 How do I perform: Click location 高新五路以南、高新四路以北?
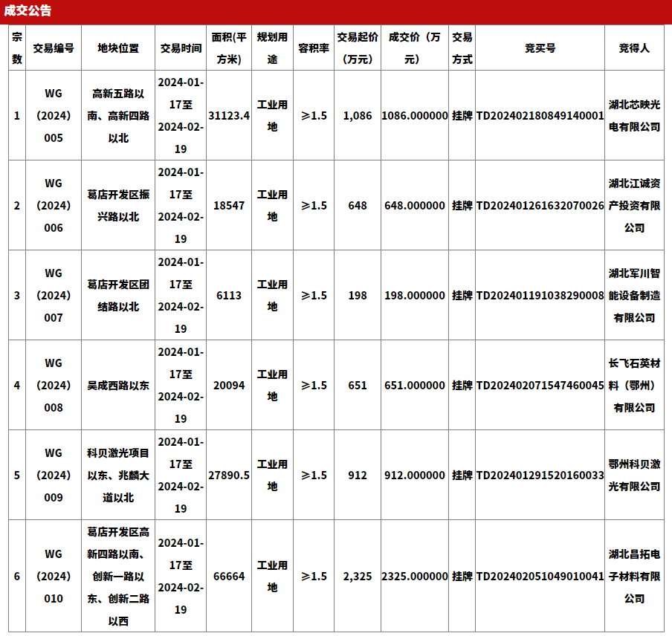[x=118, y=116]
